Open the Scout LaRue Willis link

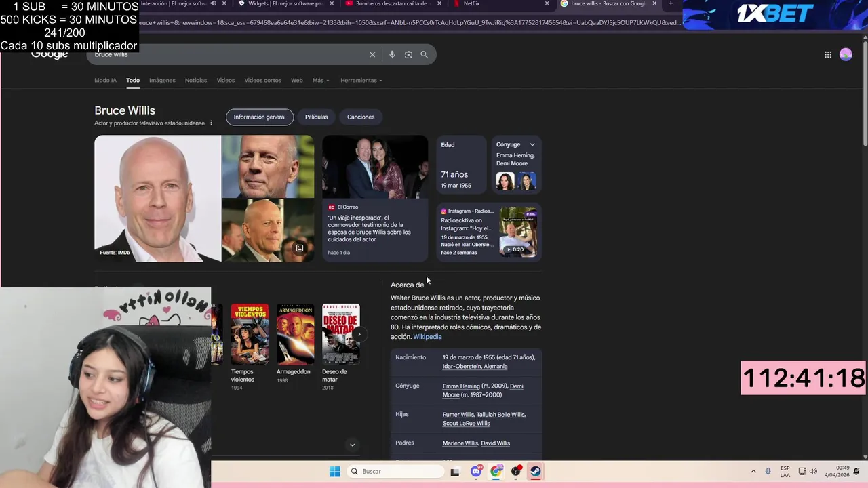(x=466, y=424)
